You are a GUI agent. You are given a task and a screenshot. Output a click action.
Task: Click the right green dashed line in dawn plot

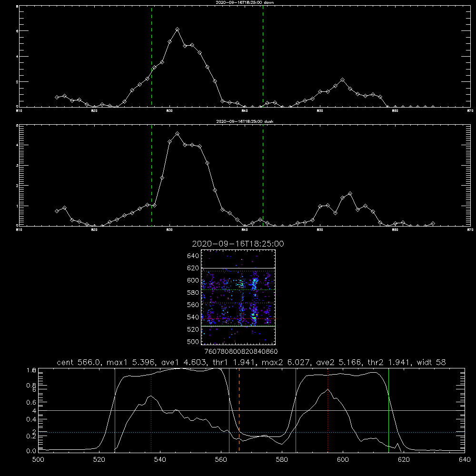click(x=263, y=56)
